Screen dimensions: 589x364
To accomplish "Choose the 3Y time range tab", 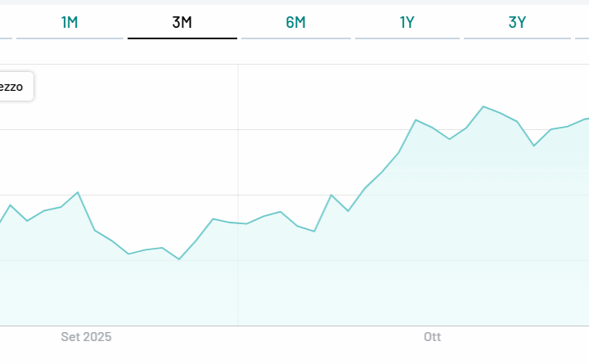I will 517,23.
